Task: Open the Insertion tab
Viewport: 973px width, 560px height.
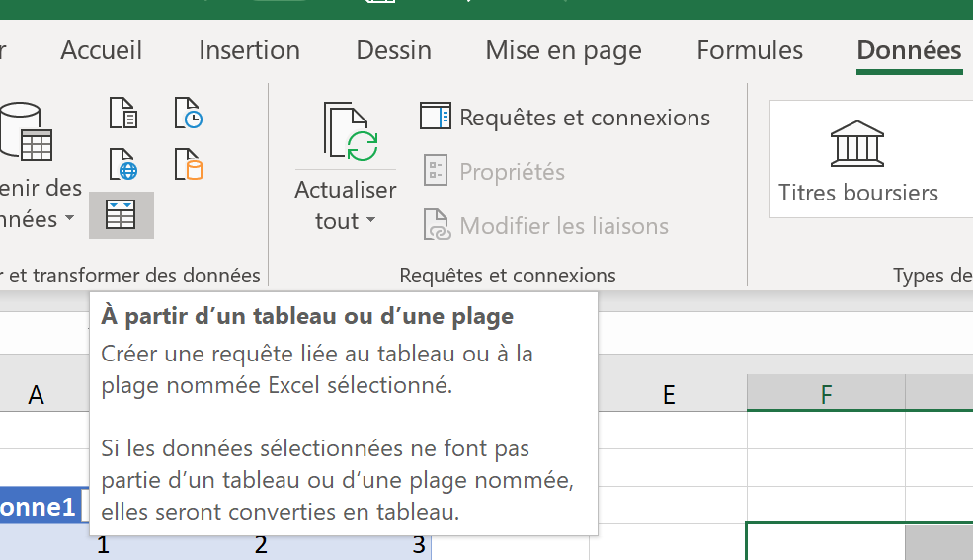Action: (249, 50)
